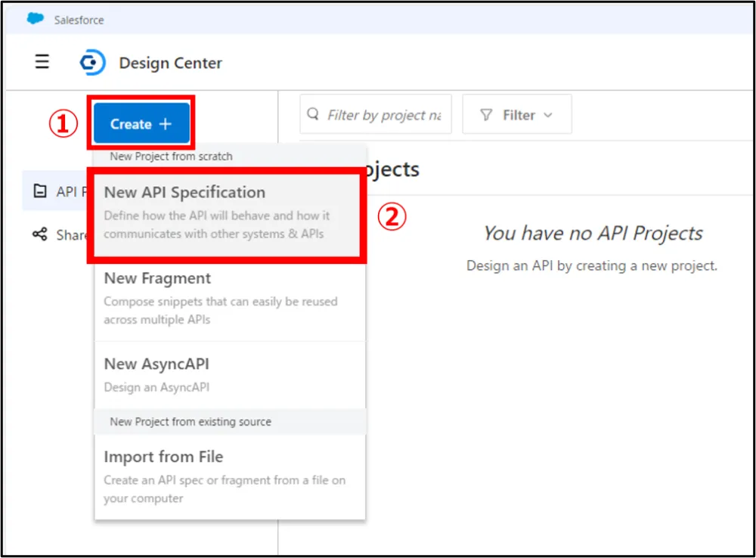Click the search magnifier icon
Screen dimensions: 756x558
(313, 114)
